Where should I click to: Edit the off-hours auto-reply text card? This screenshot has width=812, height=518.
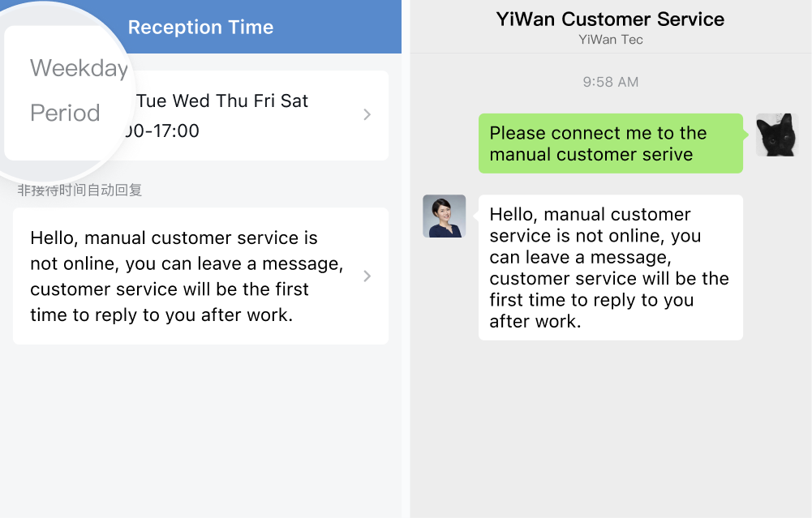tap(200, 276)
